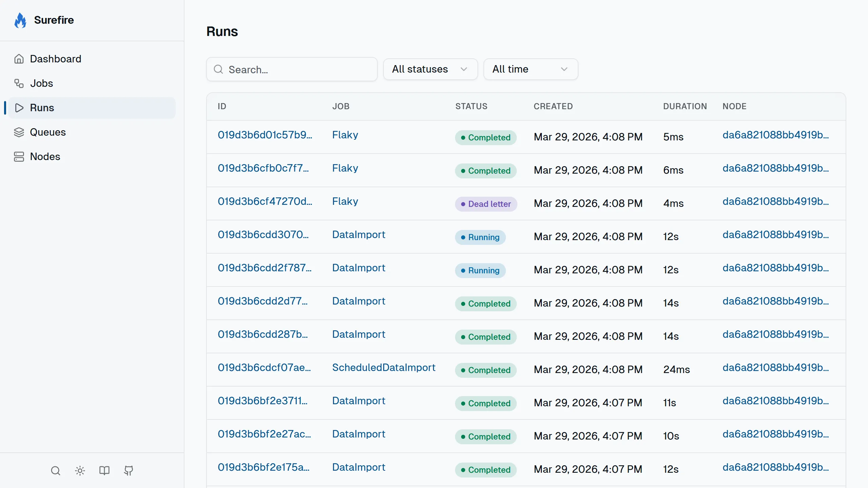Expand the All statuses dropdown
Viewport: 868px width, 488px height.
point(430,69)
